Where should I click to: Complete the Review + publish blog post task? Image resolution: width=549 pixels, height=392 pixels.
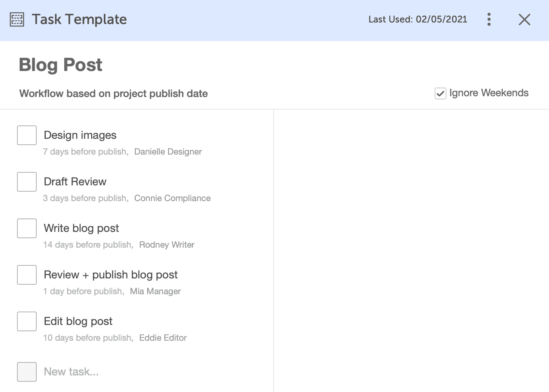tap(26, 275)
